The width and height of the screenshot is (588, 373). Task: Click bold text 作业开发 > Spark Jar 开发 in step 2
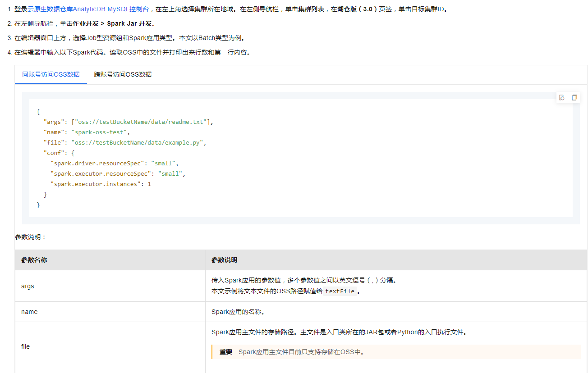click(112, 23)
